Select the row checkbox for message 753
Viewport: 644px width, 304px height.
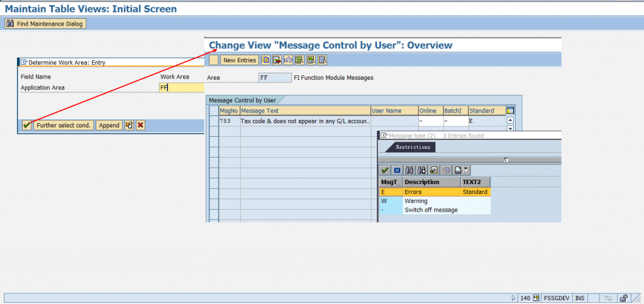(x=214, y=121)
